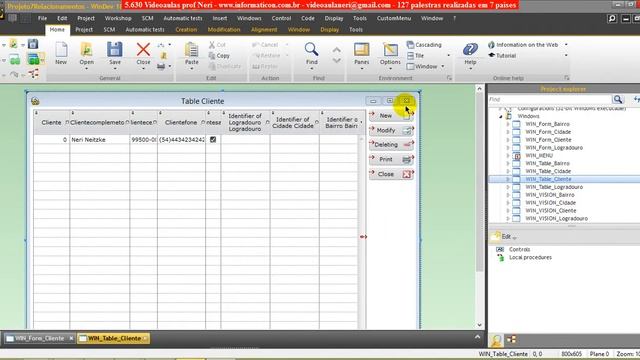Expand the WIN_MENU tree node
Screen dimensions: 640x360
pyautogui.click(x=508, y=156)
